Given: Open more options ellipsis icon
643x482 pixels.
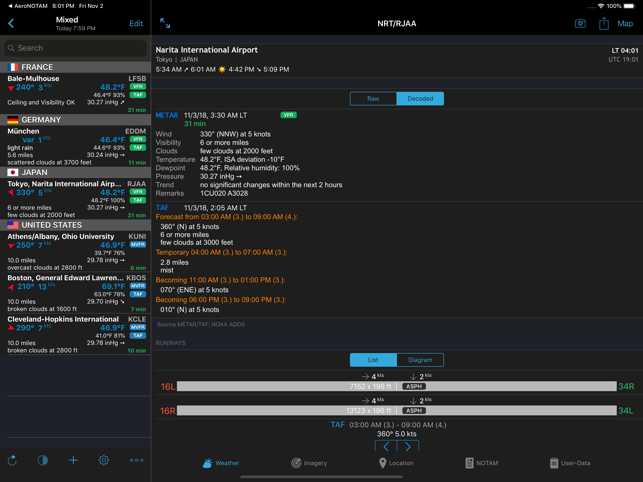Looking at the screenshot, I should (137, 460).
